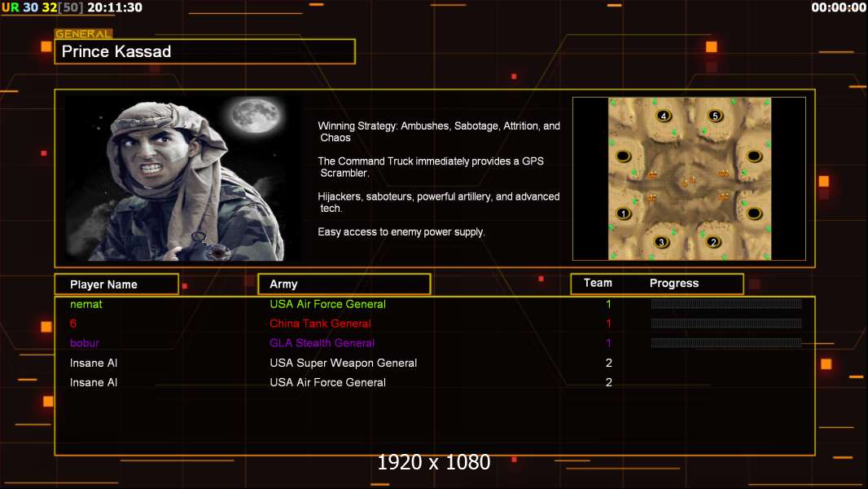Screen dimensions: 868x489
Task: Click the GENERAL label above the name
Action: pos(83,33)
